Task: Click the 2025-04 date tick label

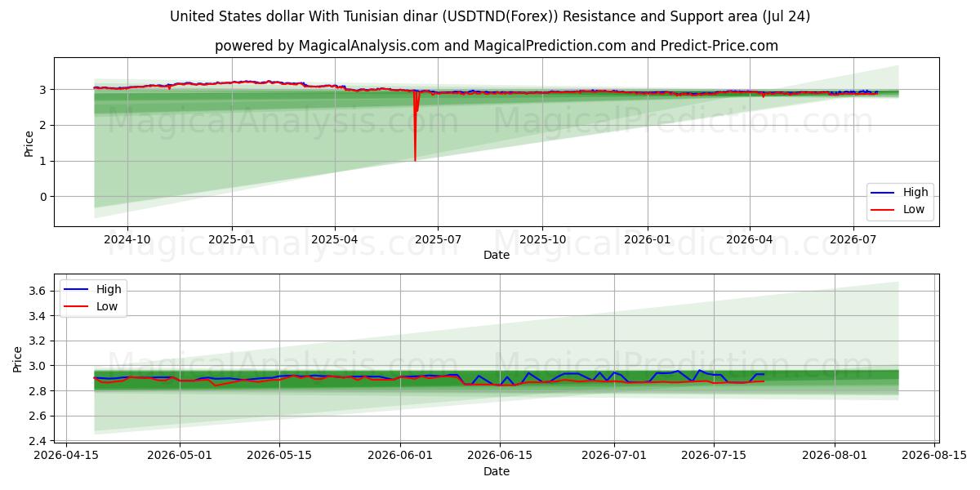Action: [335, 239]
